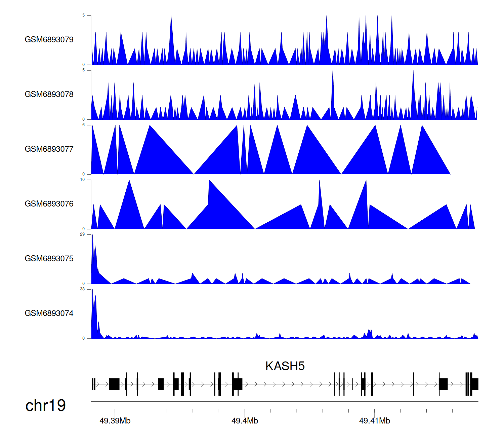Click the 49.41Mb axis position label

[374, 421]
